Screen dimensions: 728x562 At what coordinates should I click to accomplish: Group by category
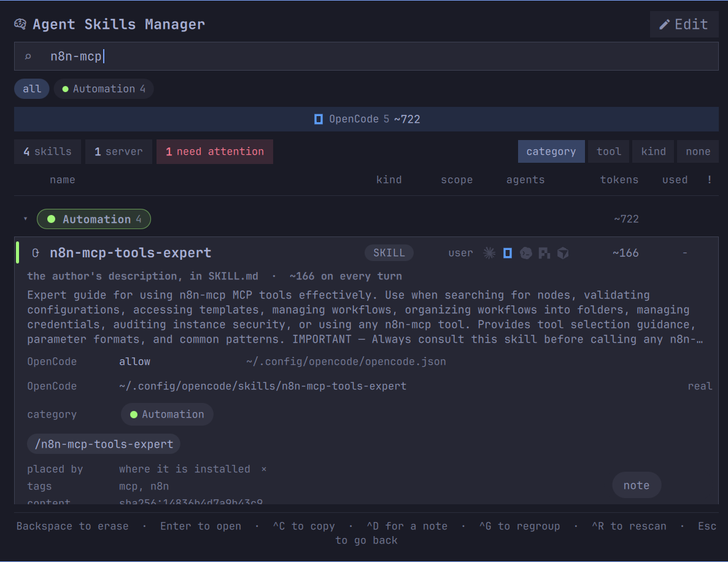pos(551,152)
